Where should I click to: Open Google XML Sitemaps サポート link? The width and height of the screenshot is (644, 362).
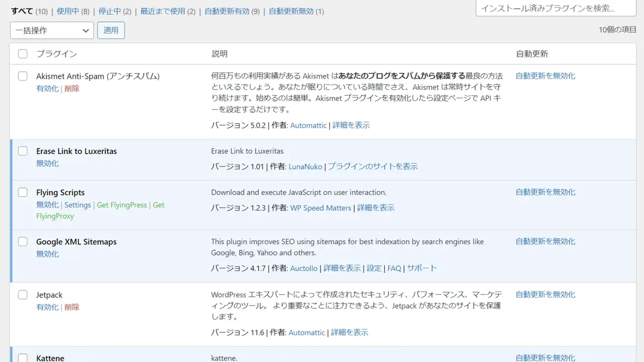click(422, 268)
